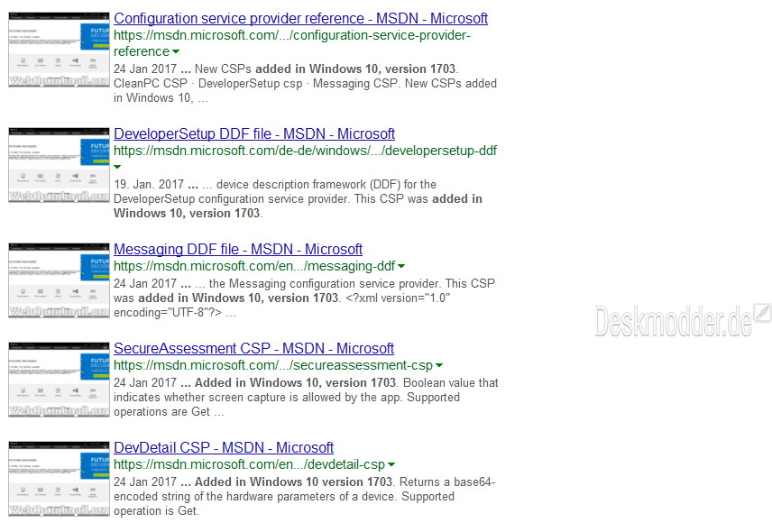Expand dropdown arrow after configuration-service-provider-reference URL
772x532 pixels.
tap(176, 51)
